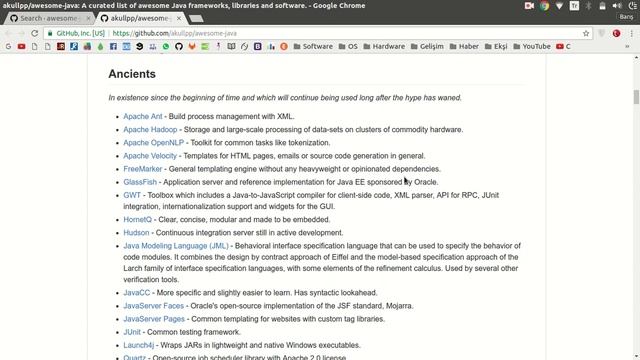This screenshot has height=360, width=640.
Task: Open a new tab with the new-tab button
Action: [196, 18]
